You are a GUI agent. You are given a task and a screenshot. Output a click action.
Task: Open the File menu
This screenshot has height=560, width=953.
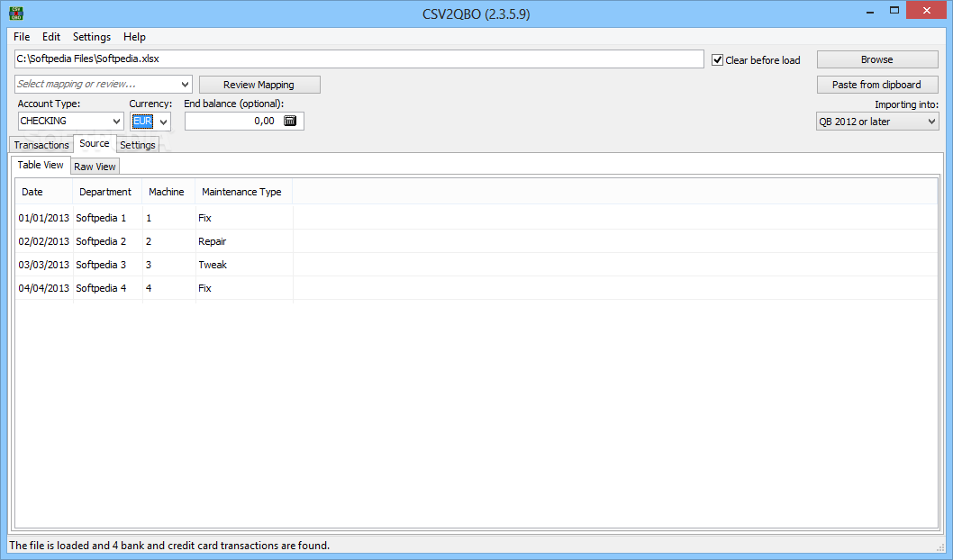[x=22, y=37]
